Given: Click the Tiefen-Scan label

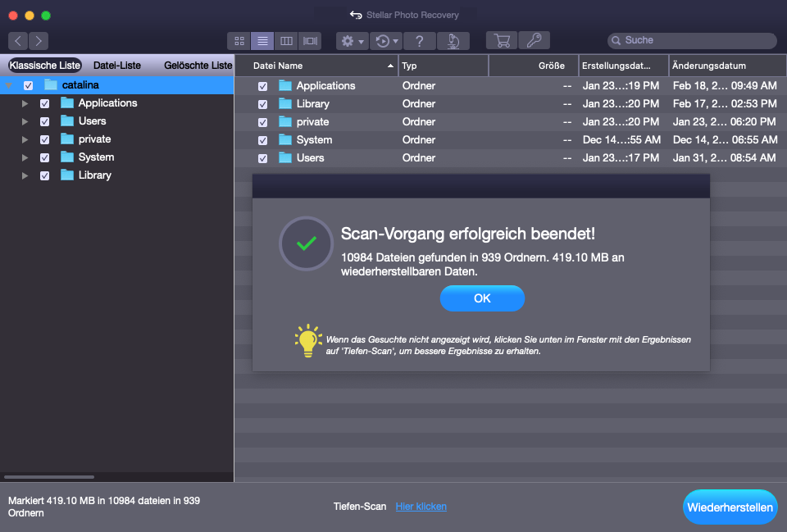Looking at the screenshot, I should click(x=360, y=507).
